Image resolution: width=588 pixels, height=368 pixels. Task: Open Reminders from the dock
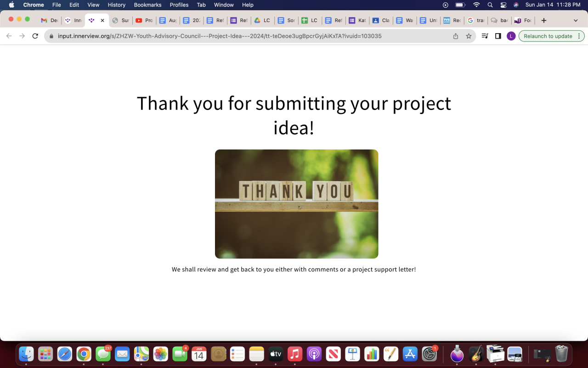(x=237, y=354)
